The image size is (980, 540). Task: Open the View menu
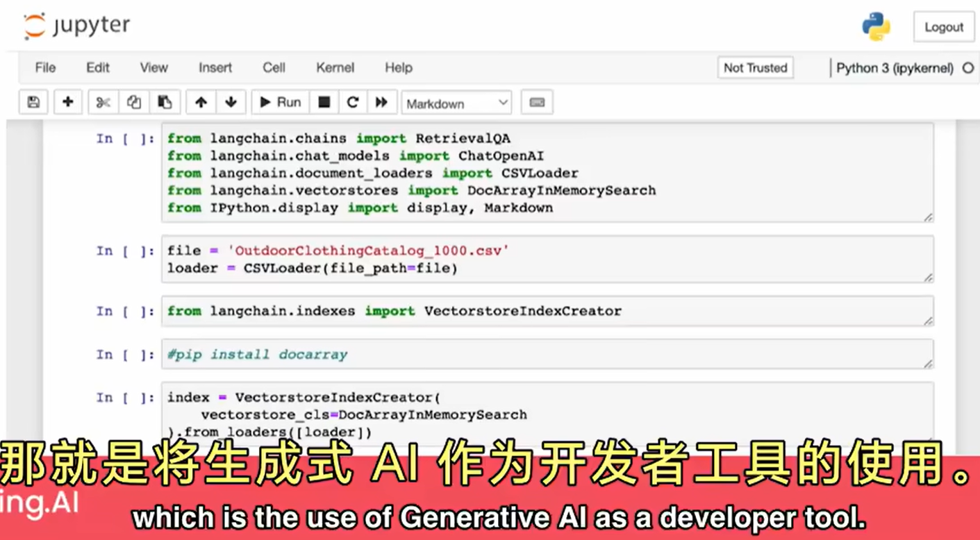coord(153,67)
